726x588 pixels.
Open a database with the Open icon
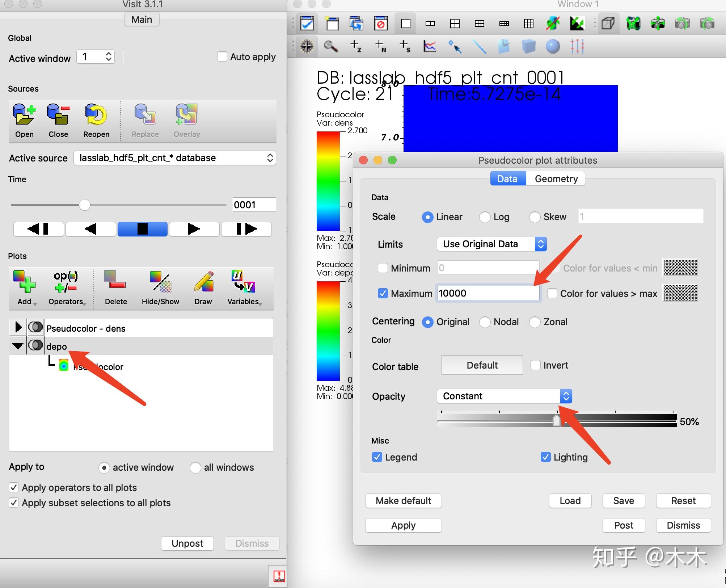tap(24, 121)
